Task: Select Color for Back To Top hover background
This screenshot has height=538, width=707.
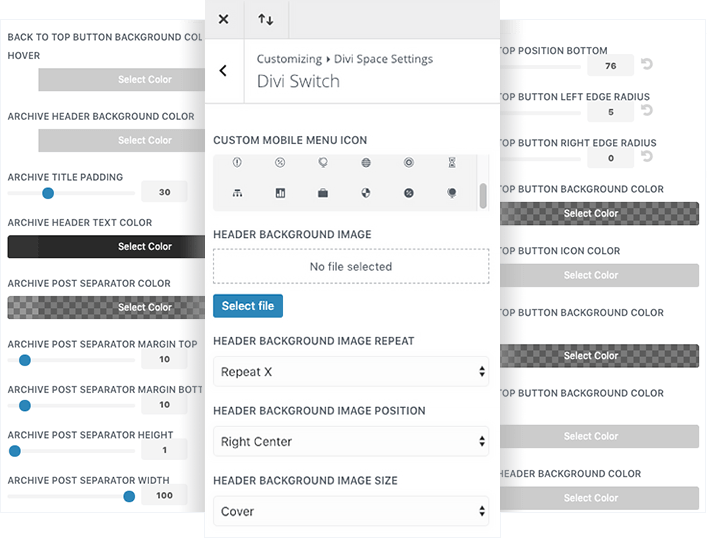Action: pyautogui.click(x=122, y=79)
